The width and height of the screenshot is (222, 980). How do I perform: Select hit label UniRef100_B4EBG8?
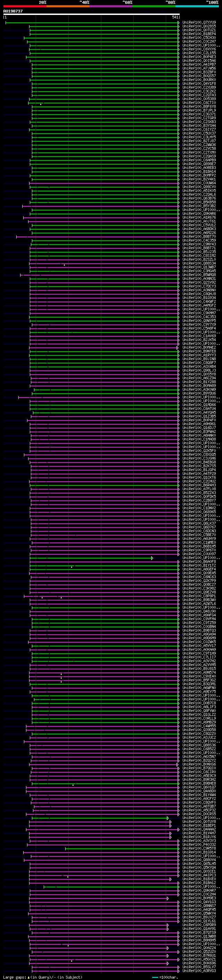199,462
